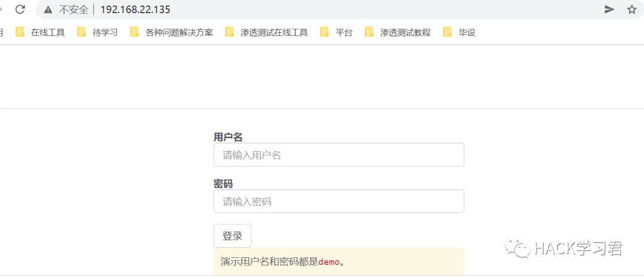This screenshot has width=644, height=277.
Task: Click the send/share arrow icon in address bar
Action: (x=609, y=10)
